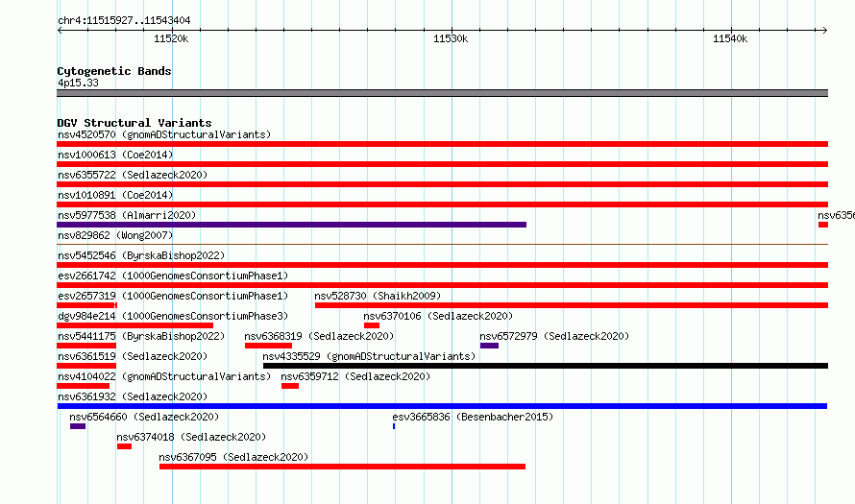Click the red nsv528730 variant bar

tap(572, 305)
